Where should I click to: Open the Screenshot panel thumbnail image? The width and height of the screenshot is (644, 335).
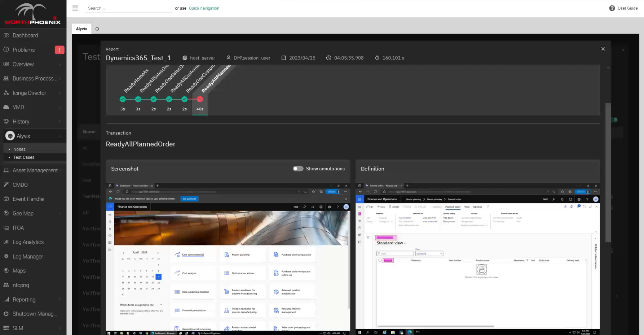click(x=228, y=259)
